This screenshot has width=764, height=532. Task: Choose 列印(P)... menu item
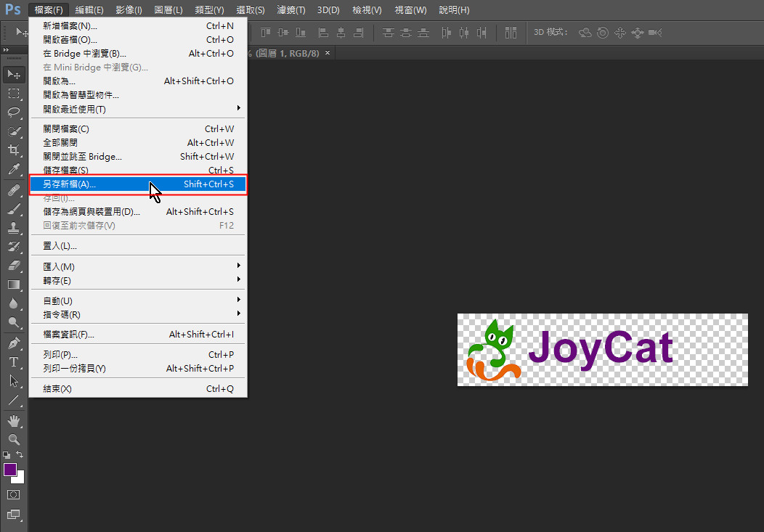[x=138, y=354]
